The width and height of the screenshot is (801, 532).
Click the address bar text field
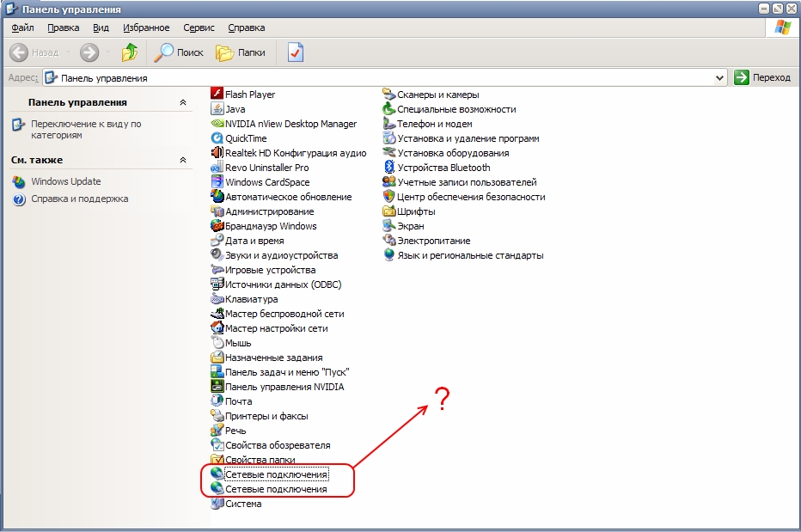pyautogui.click(x=378, y=77)
